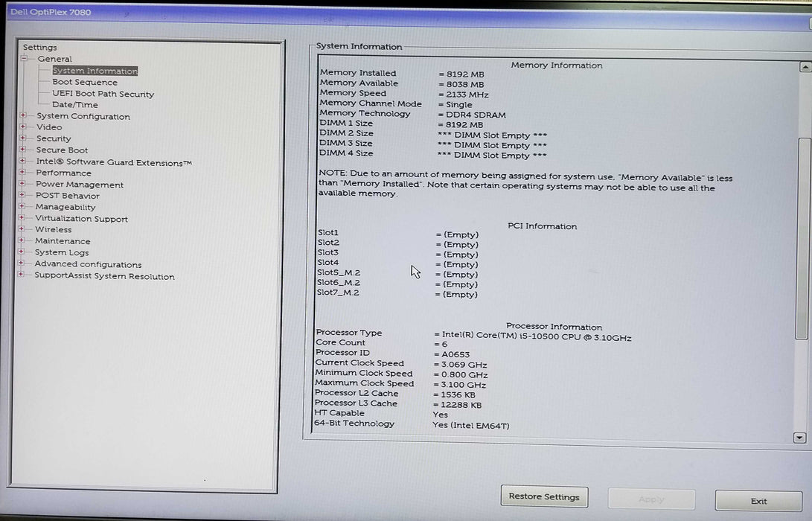This screenshot has height=521, width=812.
Task: Click the Slot1 PCI row
Action: tap(398, 234)
